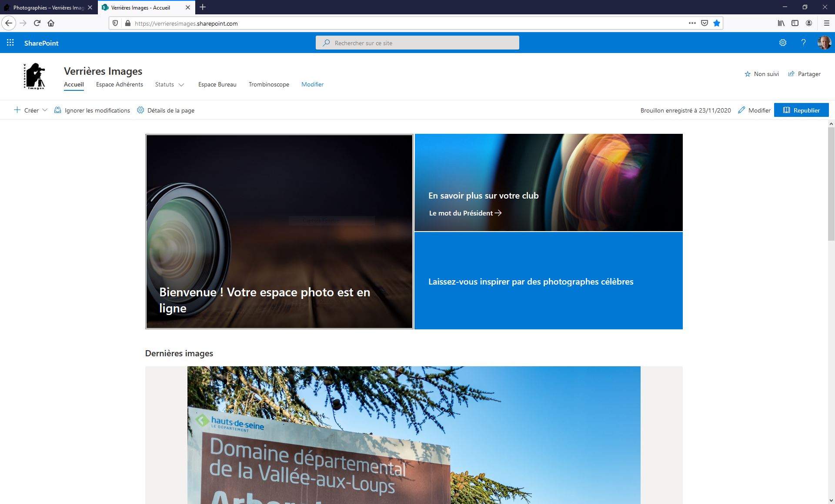Click the page vertical scrollbar thumb
This screenshot has height=504, width=835.
coord(831,184)
